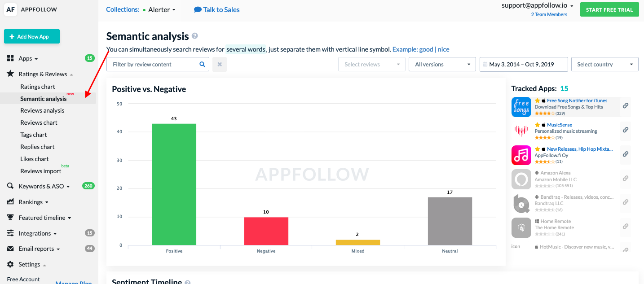Click the Manage Plan link

(x=74, y=282)
